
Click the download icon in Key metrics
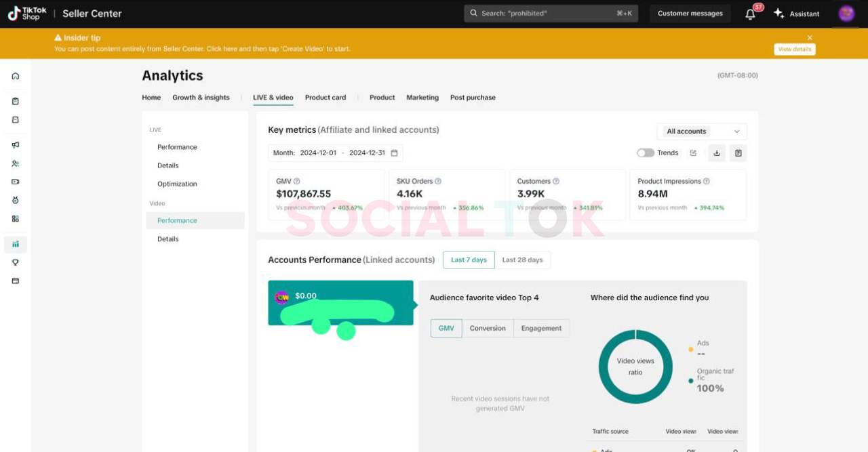pyautogui.click(x=717, y=153)
